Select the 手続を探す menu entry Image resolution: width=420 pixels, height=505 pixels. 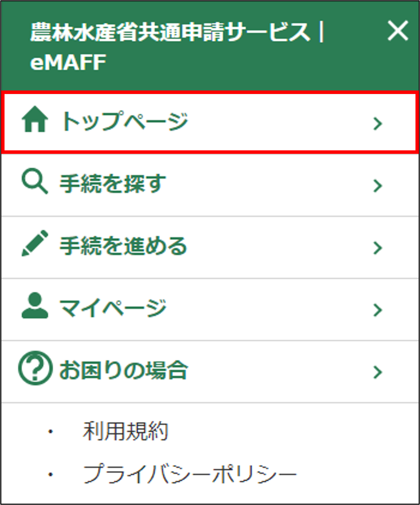[x=113, y=184]
